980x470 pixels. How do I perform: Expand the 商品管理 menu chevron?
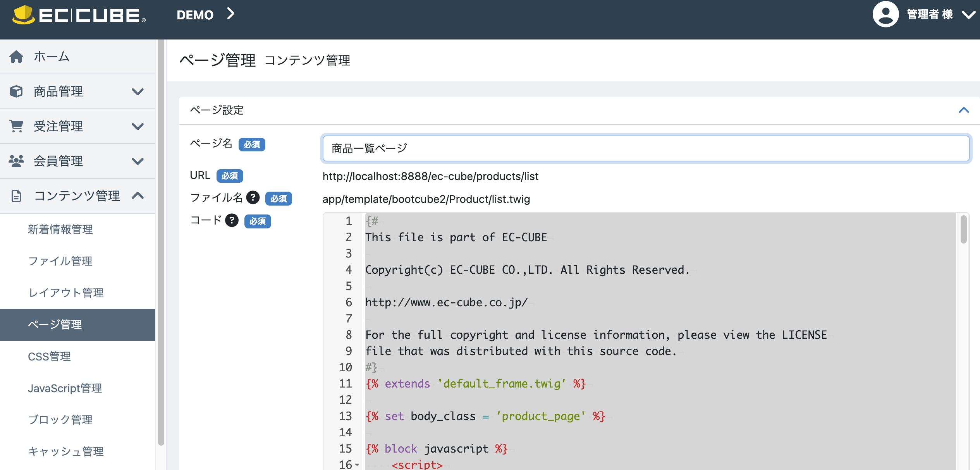pos(138,92)
